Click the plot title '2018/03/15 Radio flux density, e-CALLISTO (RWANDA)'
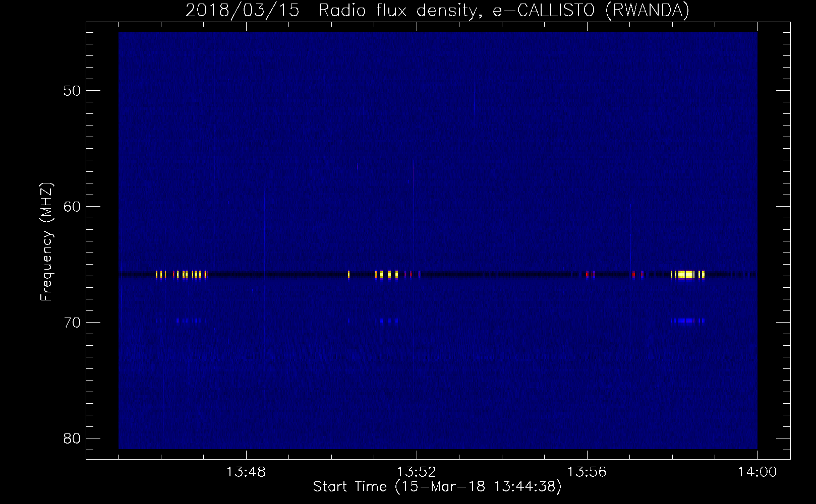 [437, 10]
